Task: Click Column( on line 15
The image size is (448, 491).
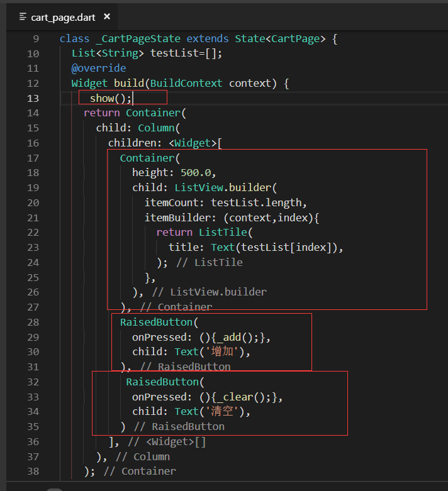Action: point(159,128)
